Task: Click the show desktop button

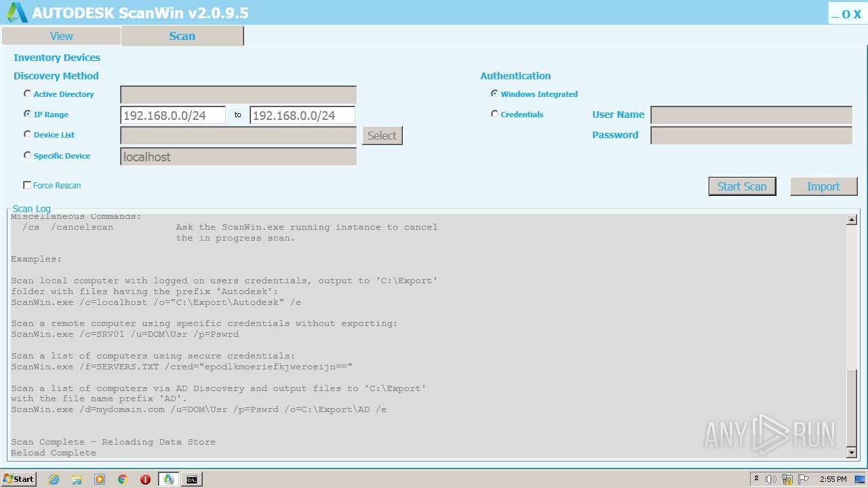Action: point(860,479)
